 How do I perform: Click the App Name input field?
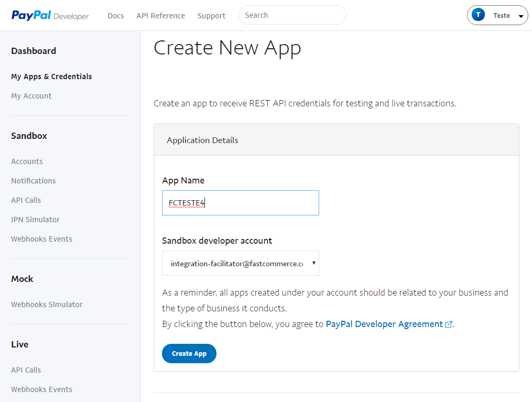click(241, 203)
